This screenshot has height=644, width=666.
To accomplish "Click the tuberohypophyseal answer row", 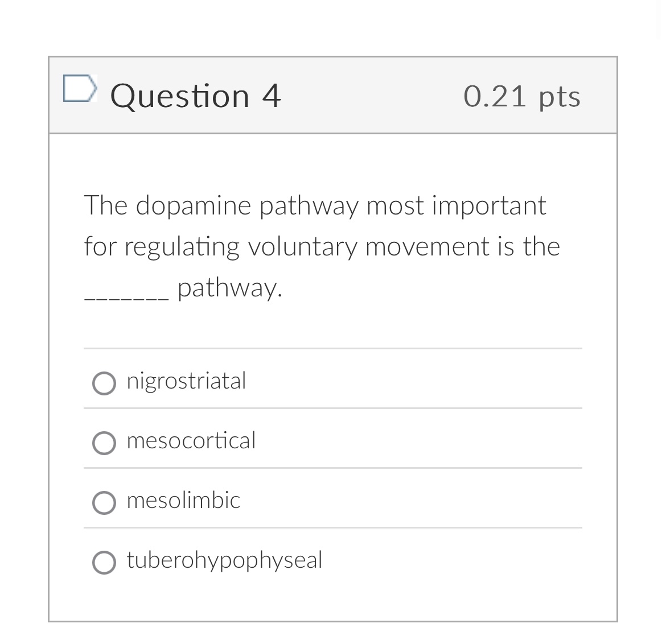I will 333,560.
